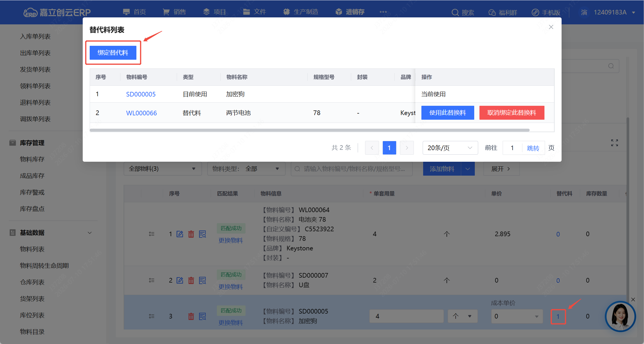Open the 添加物料 dropdown arrow
This screenshot has width=644, height=344.
468,169
